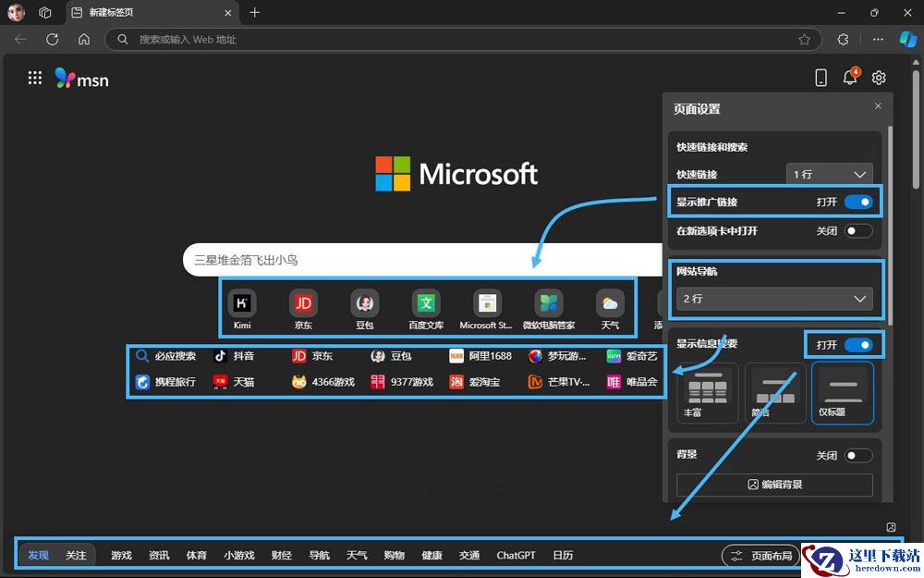Open the 体育 feed category

coord(197,555)
